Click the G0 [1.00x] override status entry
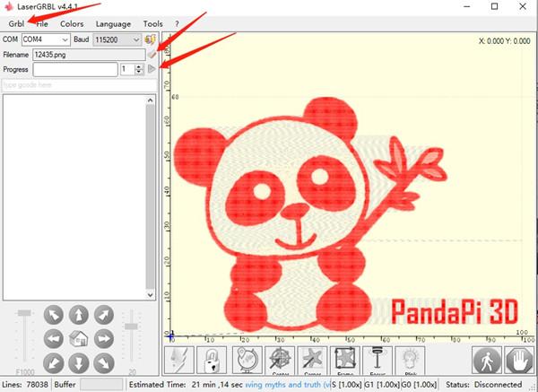This screenshot has height=392, width=538. pyautogui.click(x=419, y=385)
